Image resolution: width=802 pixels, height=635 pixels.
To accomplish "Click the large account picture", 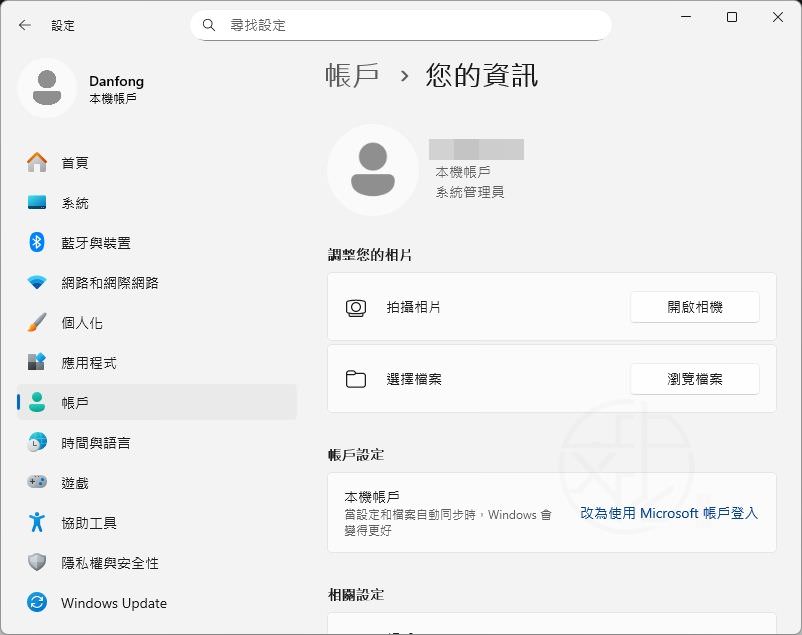I will pyautogui.click(x=373, y=169).
